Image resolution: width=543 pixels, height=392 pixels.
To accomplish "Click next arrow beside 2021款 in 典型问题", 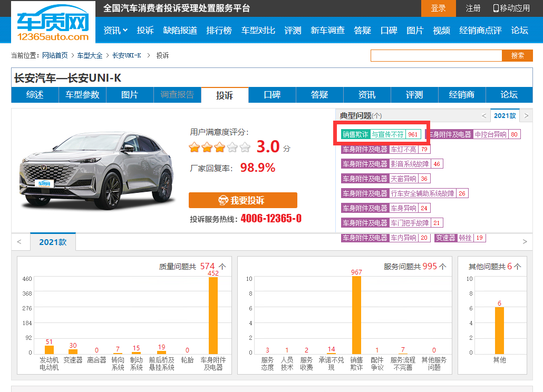I will [526, 116].
